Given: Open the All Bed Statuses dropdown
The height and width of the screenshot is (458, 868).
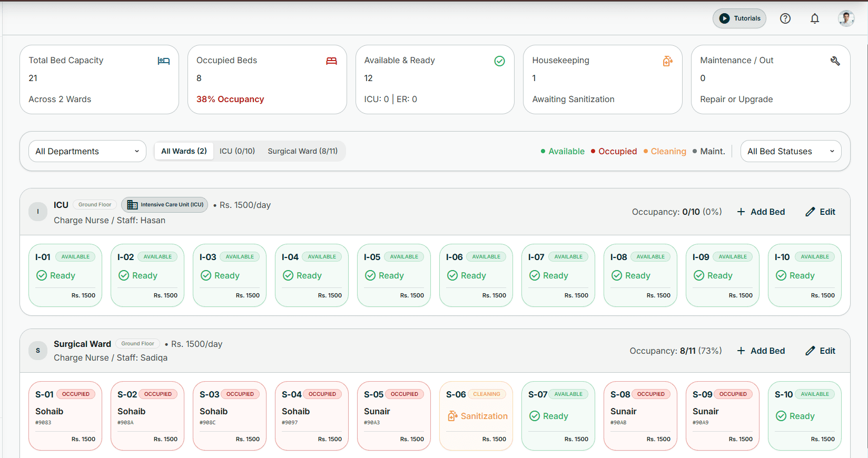Looking at the screenshot, I should [791, 151].
